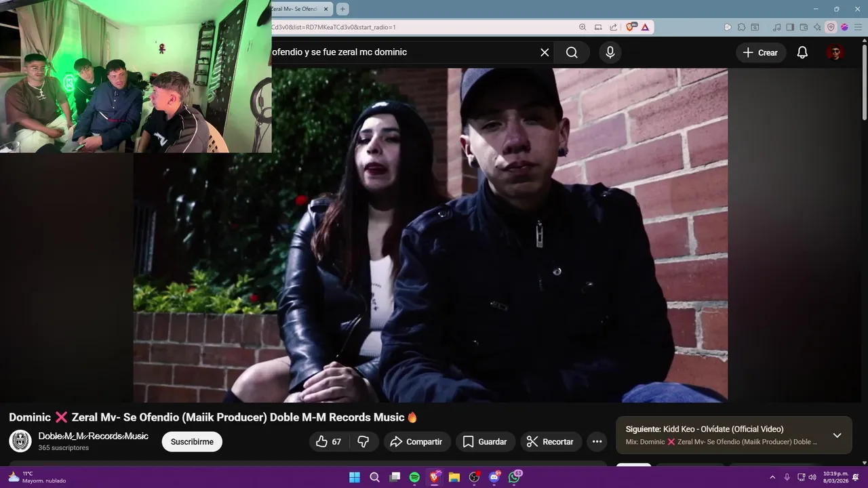Click the video player frame
The image size is (868, 488).
(431, 235)
